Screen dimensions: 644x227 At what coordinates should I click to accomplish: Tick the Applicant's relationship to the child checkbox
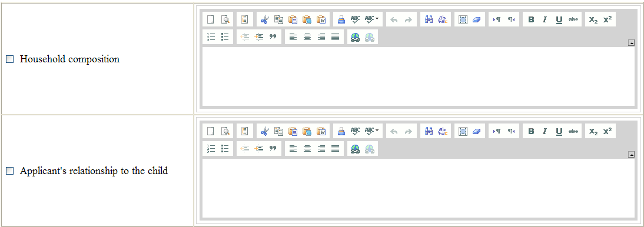click(10, 171)
